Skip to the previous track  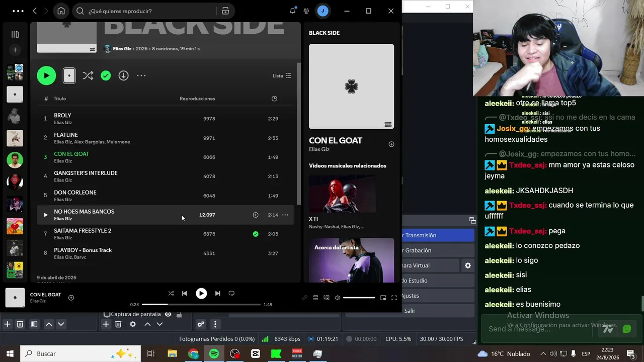tap(185, 294)
